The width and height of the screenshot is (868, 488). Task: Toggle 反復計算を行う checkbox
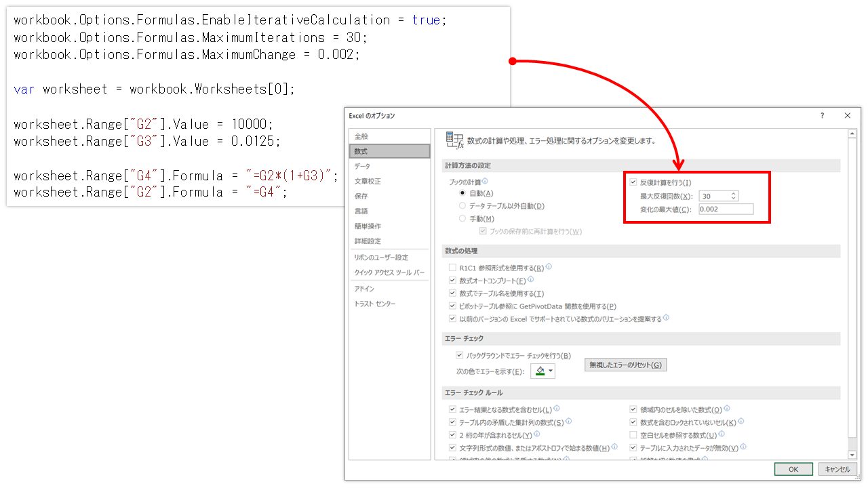point(633,182)
